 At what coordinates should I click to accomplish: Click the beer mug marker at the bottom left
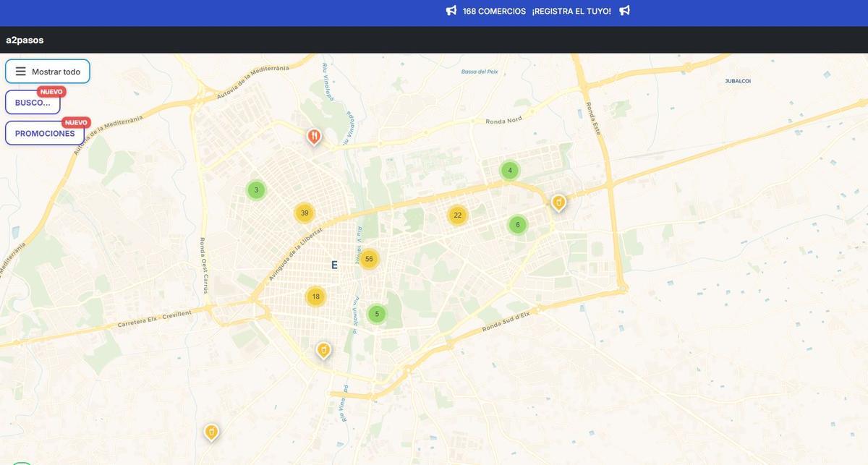pyautogui.click(x=211, y=430)
